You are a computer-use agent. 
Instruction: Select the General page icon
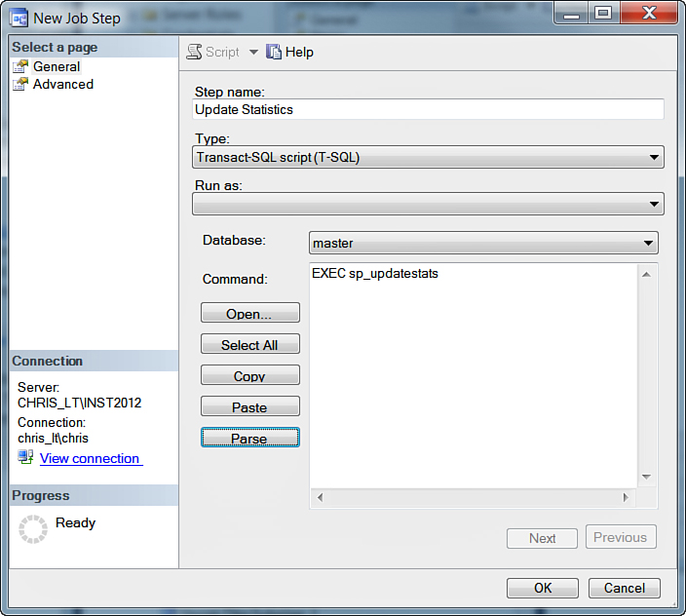point(20,66)
